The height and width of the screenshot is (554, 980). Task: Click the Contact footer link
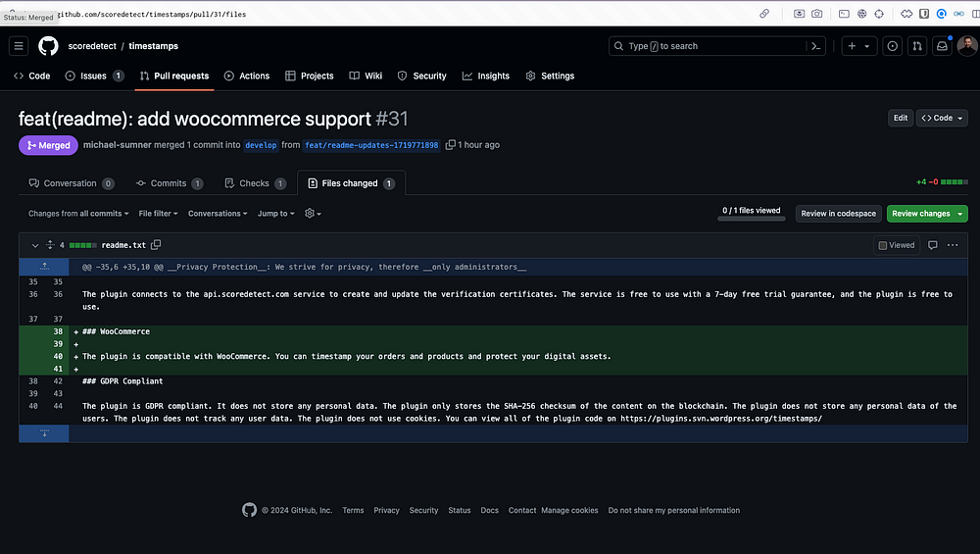tap(522, 510)
